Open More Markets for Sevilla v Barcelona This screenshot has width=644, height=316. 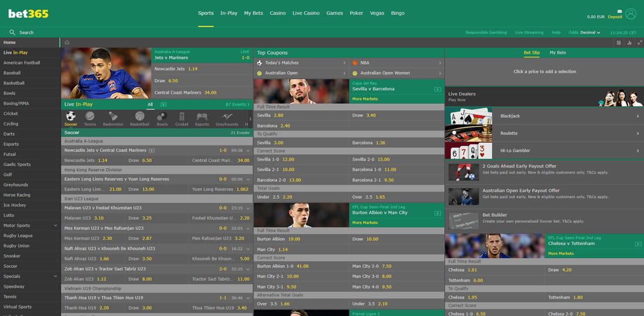365,99
